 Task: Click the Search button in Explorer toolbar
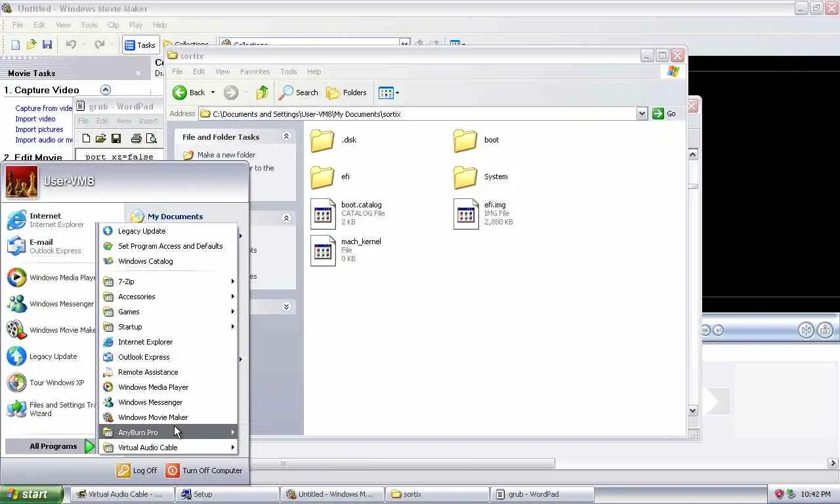(x=299, y=93)
